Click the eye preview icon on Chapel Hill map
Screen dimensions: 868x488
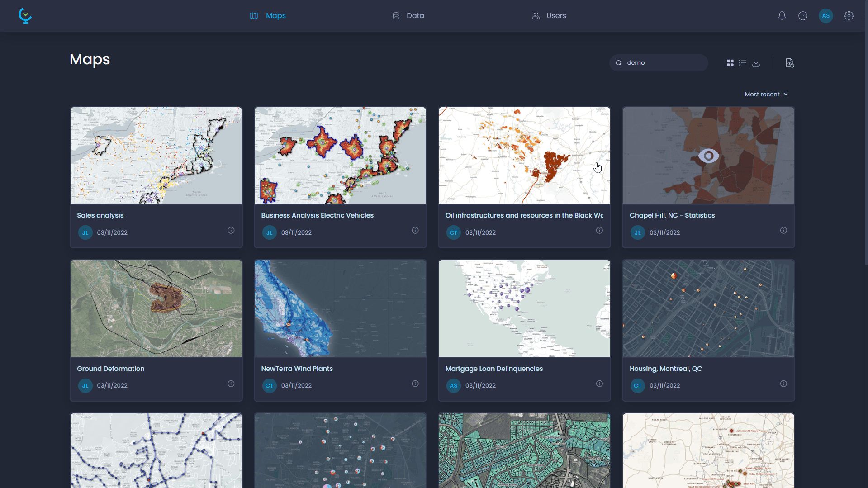point(708,156)
